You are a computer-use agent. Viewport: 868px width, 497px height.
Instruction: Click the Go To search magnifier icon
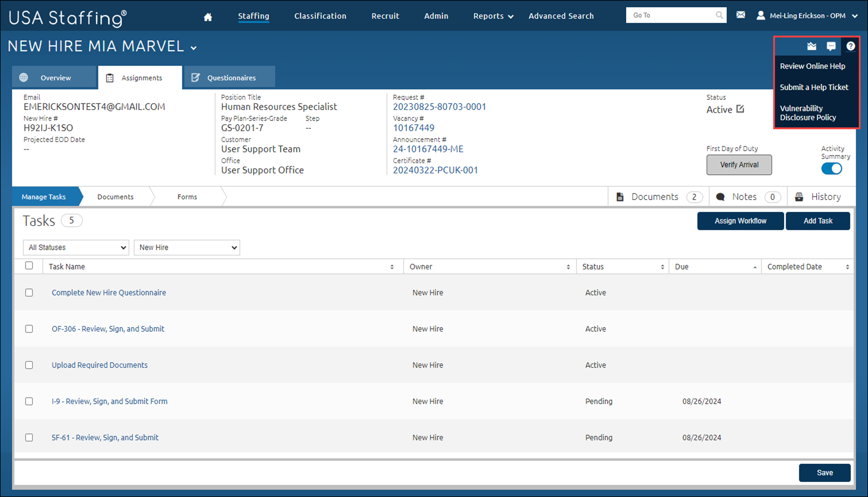tap(719, 15)
